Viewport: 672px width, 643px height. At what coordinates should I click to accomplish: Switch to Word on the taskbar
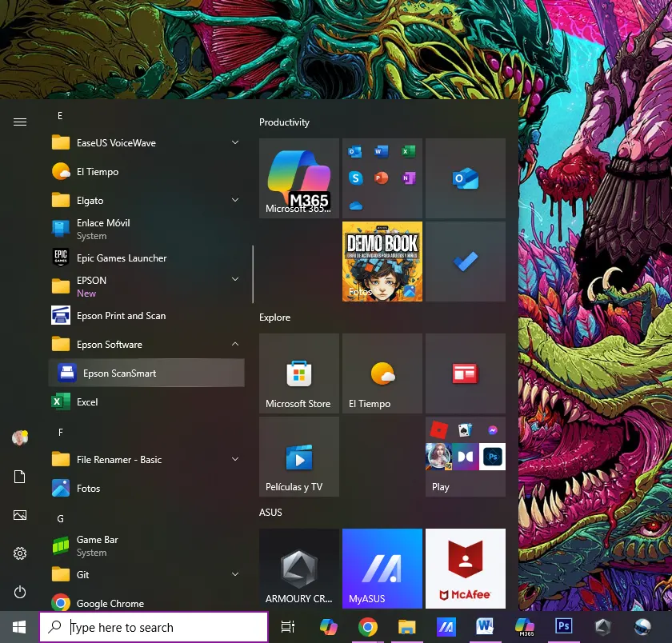click(x=485, y=627)
